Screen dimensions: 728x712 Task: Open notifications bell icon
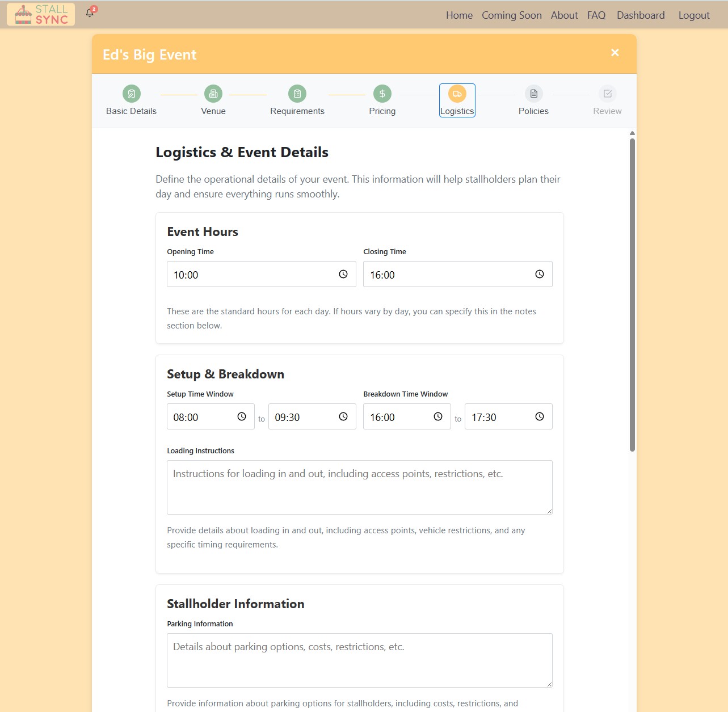coord(90,13)
